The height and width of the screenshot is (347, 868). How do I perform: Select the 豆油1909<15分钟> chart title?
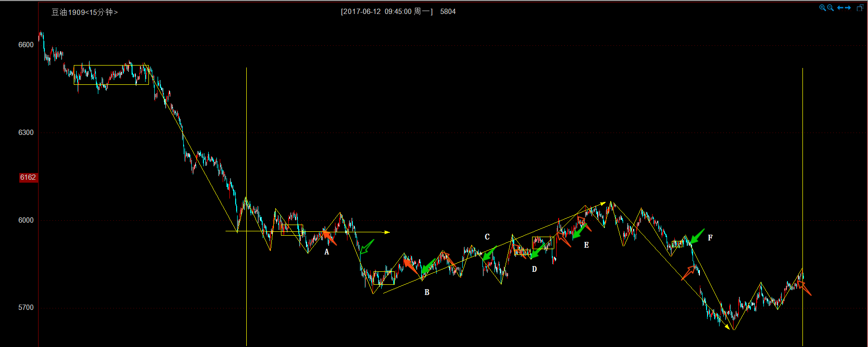click(85, 12)
